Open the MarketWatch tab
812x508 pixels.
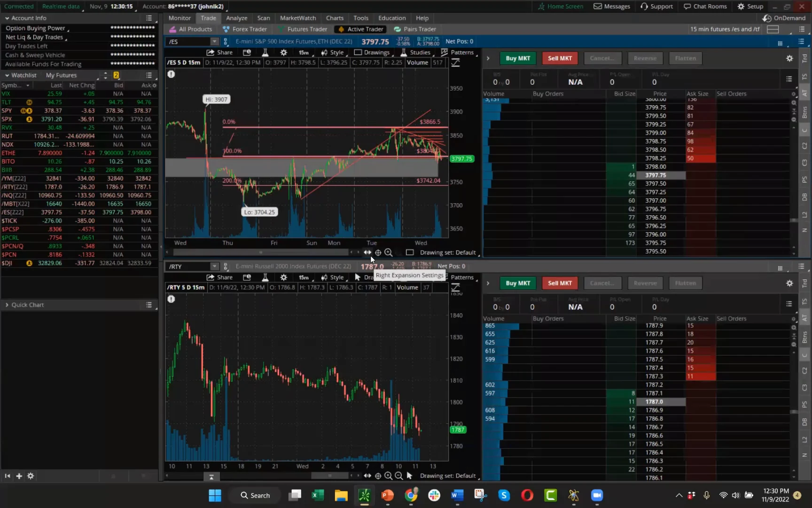pyautogui.click(x=298, y=18)
